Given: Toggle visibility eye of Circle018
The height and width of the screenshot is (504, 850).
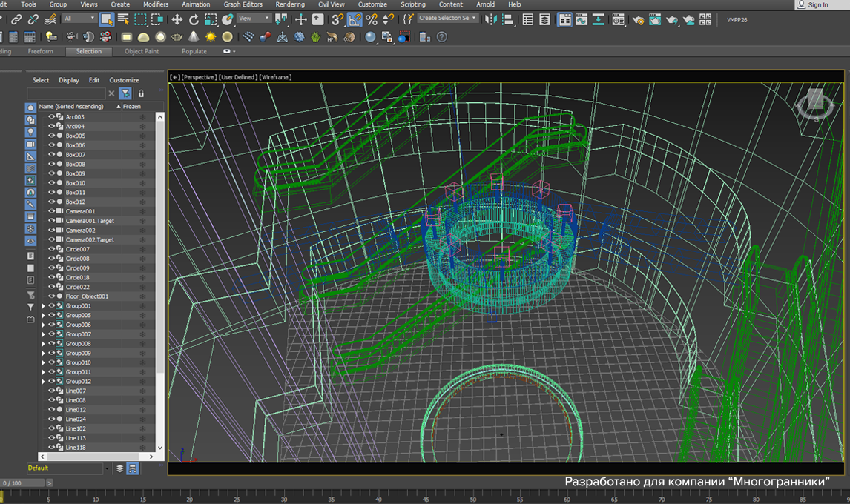Looking at the screenshot, I should [x=51, y=277].
